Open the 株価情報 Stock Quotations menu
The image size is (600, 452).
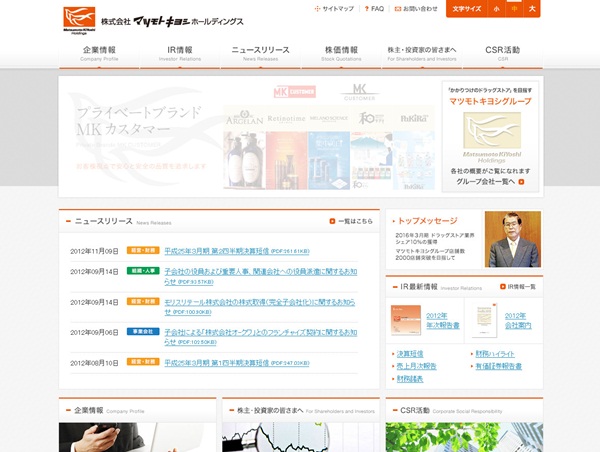click(x=341, y=54)
